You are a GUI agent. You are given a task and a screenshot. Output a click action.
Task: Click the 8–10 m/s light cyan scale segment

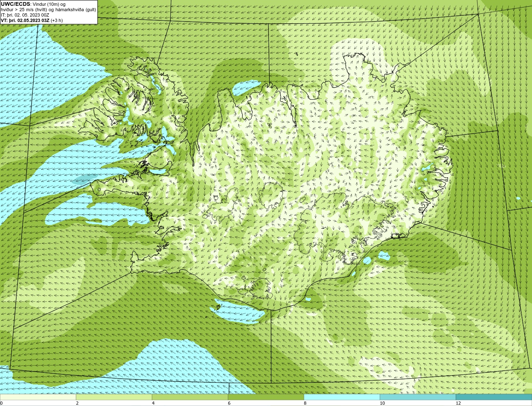(342, 397)
